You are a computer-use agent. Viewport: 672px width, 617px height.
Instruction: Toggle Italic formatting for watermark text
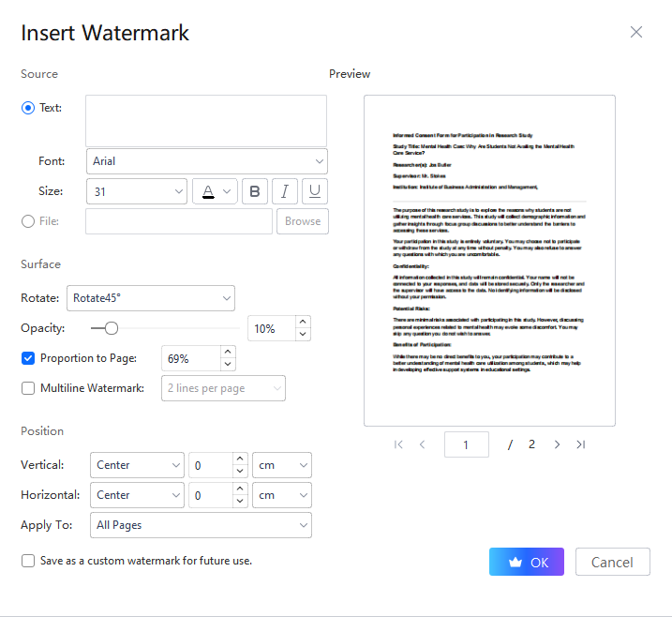pos(285,191)
